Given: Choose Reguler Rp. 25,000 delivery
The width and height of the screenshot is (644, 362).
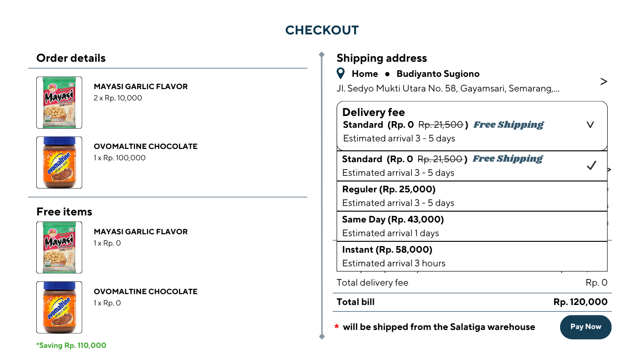Looking at the screenshot, I should 471,196.
